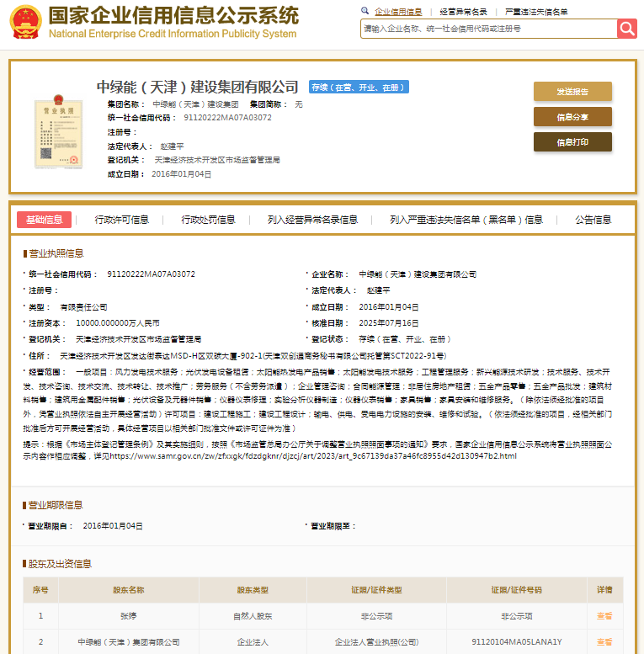Select the 企业信用信息 search category

click(398, 12)
